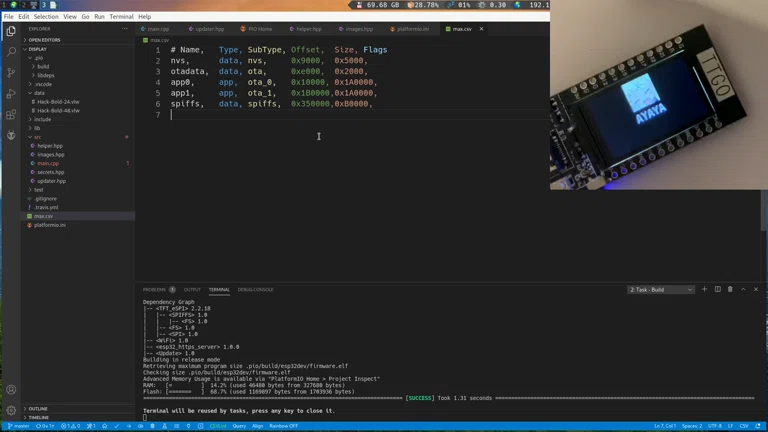Open the Selection menu
The width and height of the screenshot is (768, 432).
point(46,17)
